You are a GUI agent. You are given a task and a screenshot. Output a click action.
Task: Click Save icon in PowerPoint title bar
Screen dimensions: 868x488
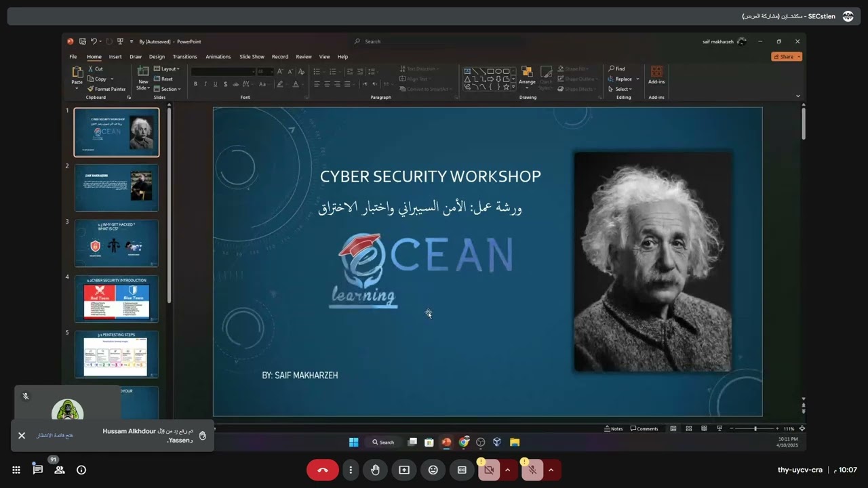(x=82, y=41)
